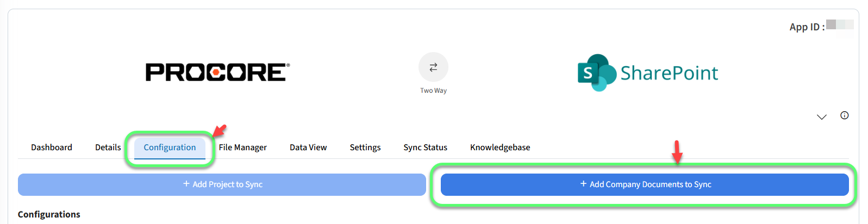Open the info circle icon
Viewport: 868px width, 224px height.
(844, 115)
